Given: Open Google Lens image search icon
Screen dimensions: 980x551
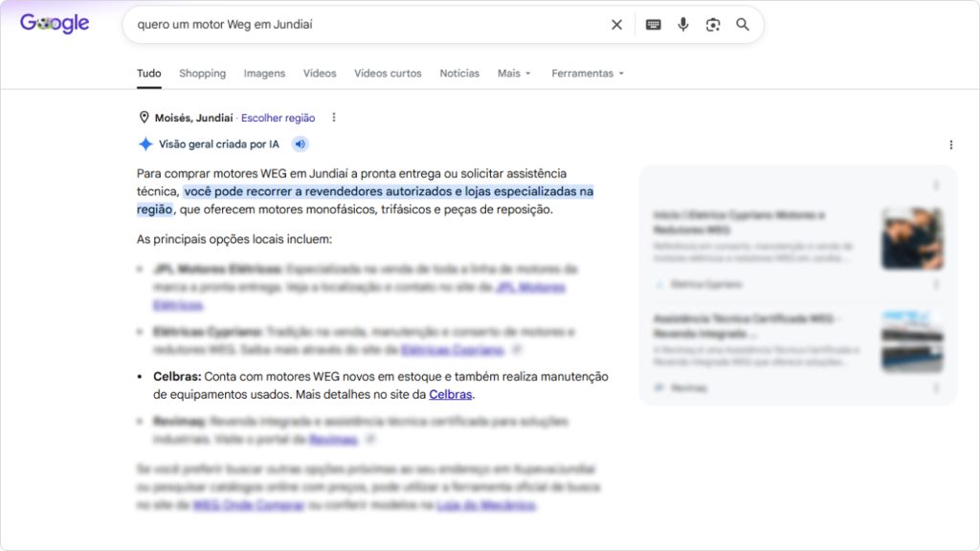Looking at the screenshot, I should pos(712,24).
